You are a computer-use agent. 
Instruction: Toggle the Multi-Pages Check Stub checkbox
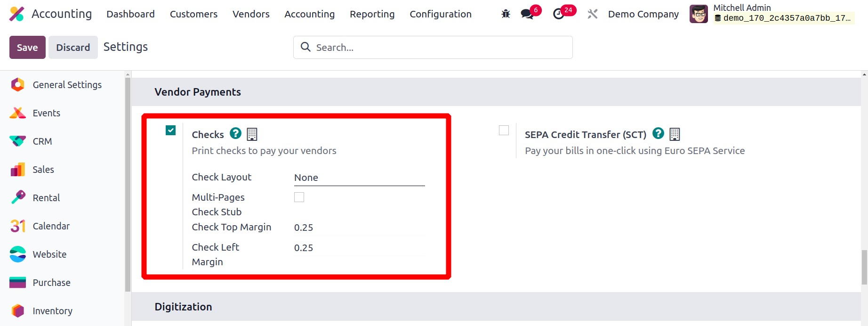(299, 197)
